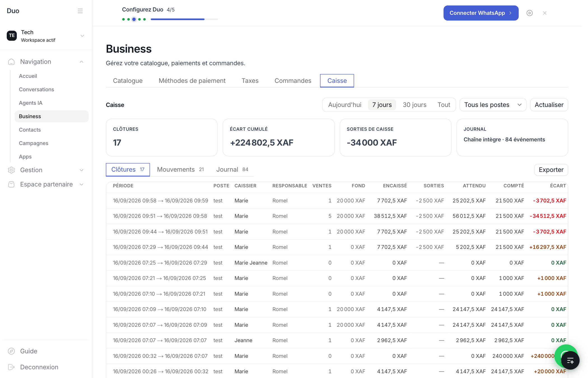Expand the Tech workspace switcher chevron
This screenshot has width=588, height=378.
(82, 36)
